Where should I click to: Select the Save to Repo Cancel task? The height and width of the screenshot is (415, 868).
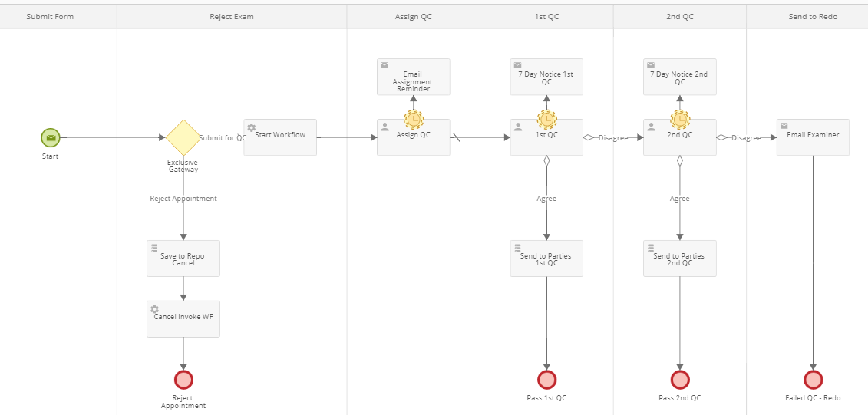tap(183, 259)
